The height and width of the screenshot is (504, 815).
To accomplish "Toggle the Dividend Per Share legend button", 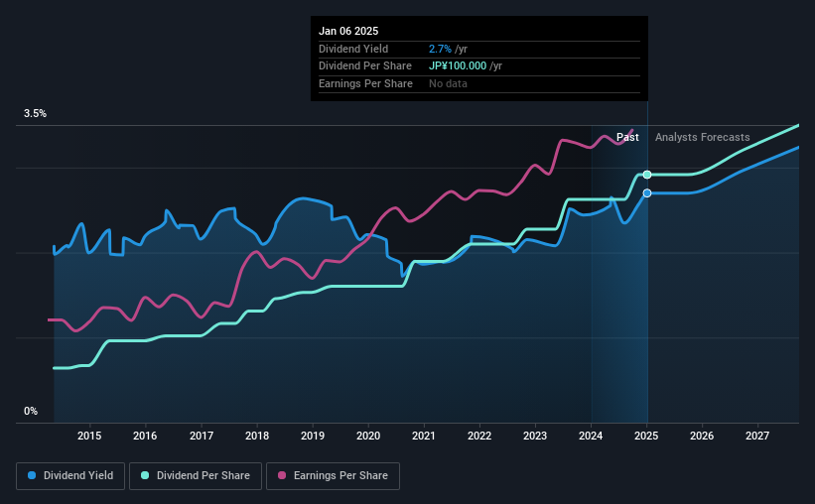I will (x=196, y=476).
